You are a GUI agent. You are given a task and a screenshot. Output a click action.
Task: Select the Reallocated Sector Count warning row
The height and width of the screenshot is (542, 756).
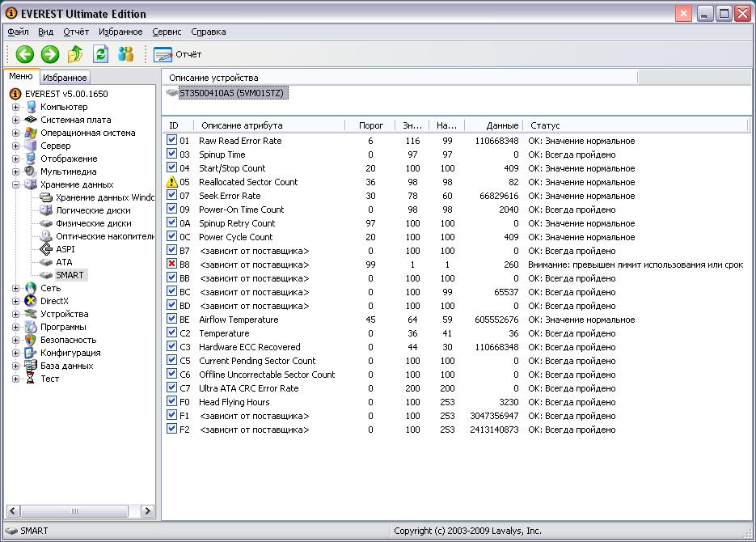pyautogui.click(x=248, y=182)
